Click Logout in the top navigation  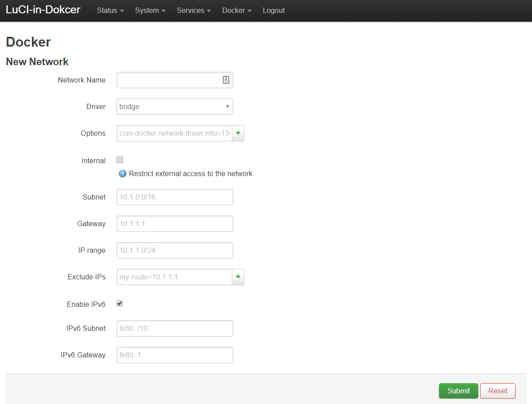click(274, 11)
